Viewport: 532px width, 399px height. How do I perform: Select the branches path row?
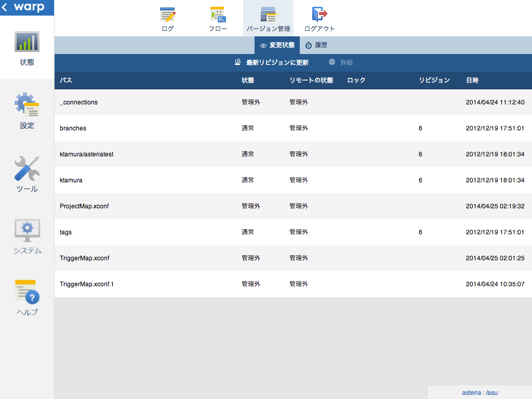coord(293,128)
